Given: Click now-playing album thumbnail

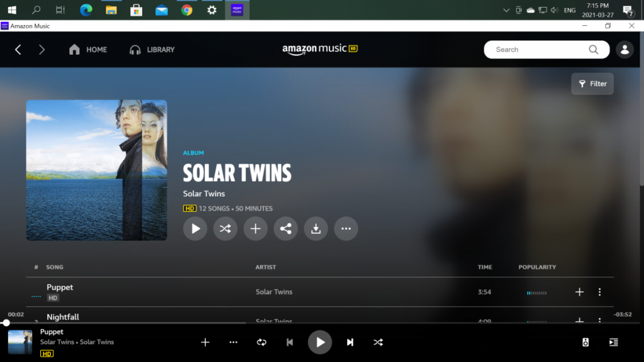Looking at the screenshot, I should click(x=20, y=343).
